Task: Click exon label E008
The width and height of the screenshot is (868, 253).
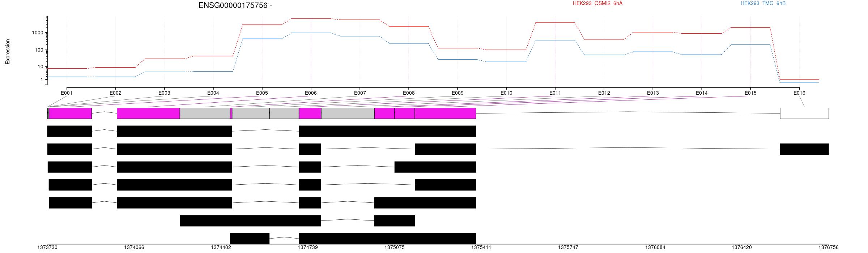Action: pos(409,93)
